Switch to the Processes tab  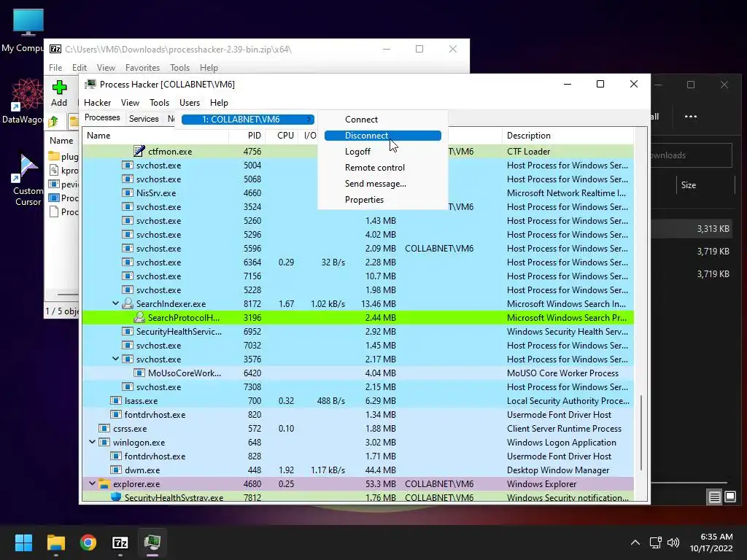point(102,117)
